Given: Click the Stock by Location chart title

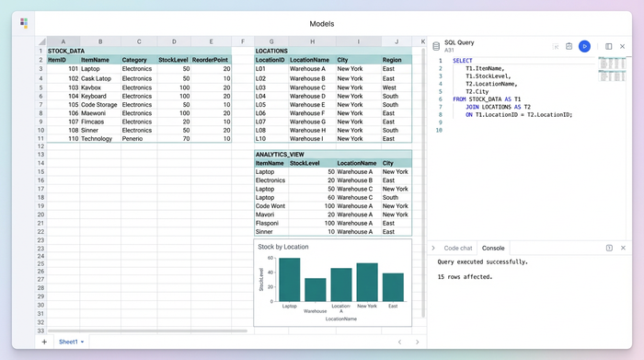Looking at the screenshot, I should tap(283, 247).
